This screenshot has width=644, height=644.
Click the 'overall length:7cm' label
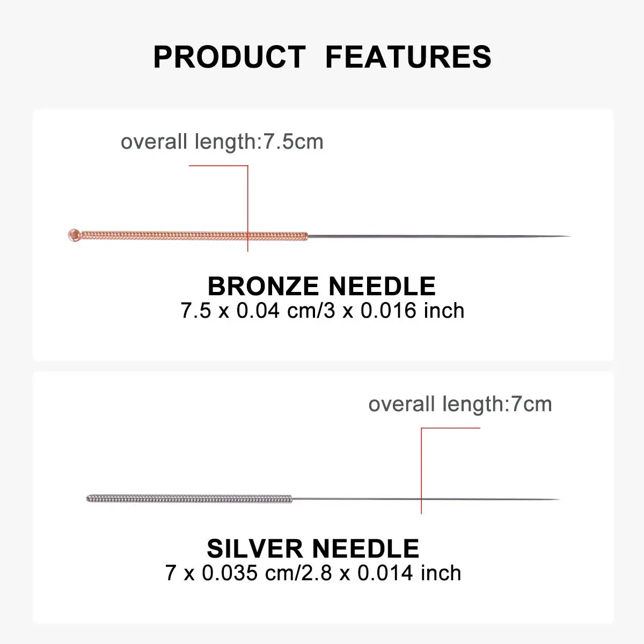coord(460,404)
